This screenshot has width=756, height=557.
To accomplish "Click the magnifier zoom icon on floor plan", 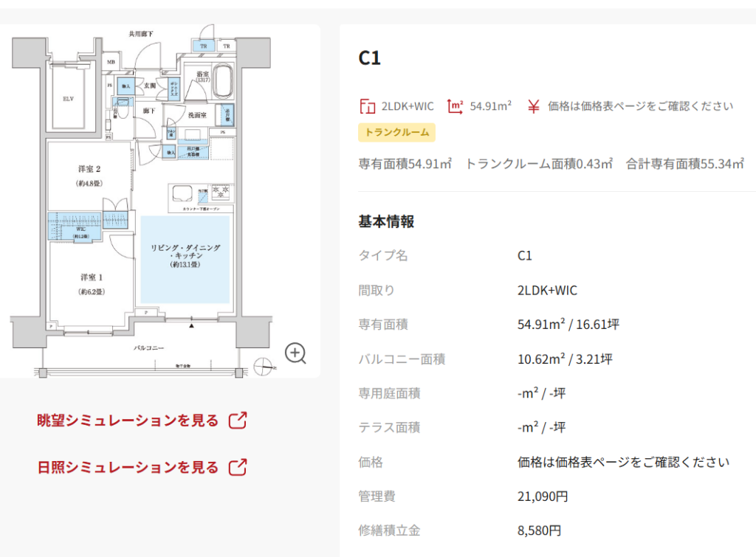I will point(296,353).
